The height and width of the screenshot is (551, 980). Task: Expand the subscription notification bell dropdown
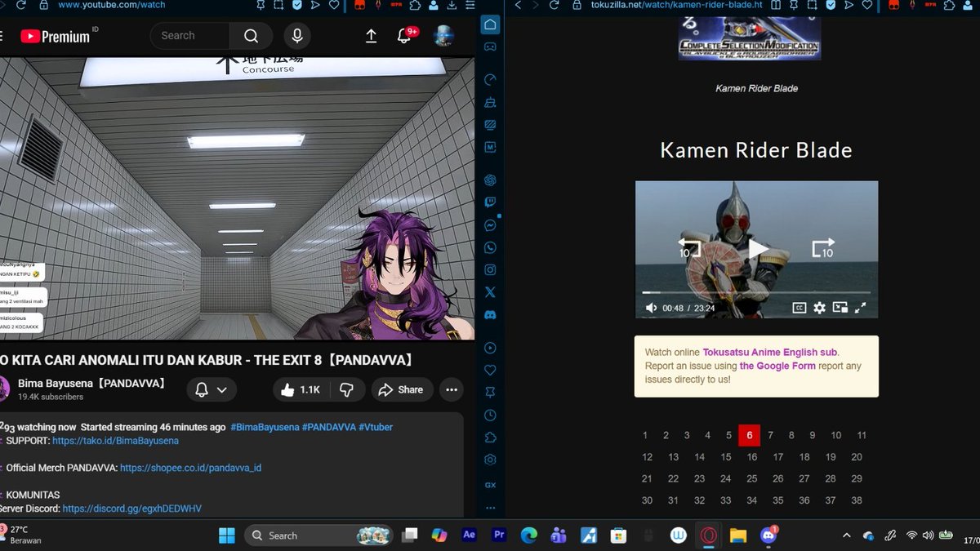(212, 389)
